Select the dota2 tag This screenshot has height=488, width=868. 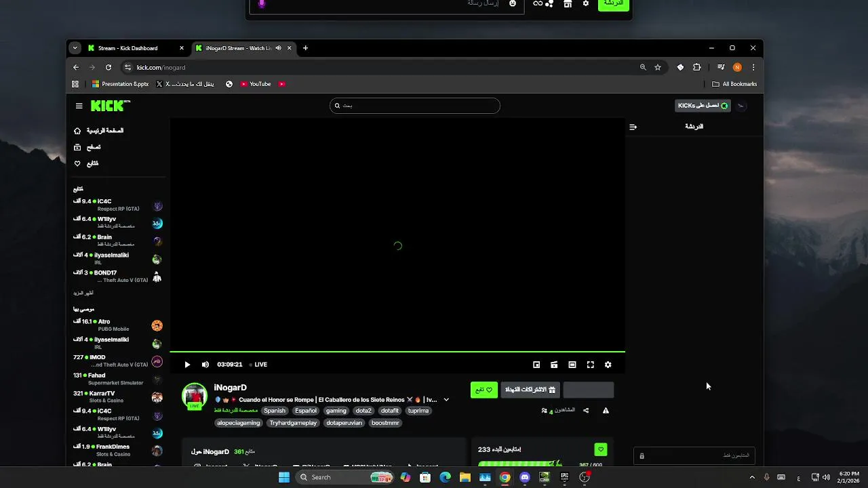(x=363, y=411)
